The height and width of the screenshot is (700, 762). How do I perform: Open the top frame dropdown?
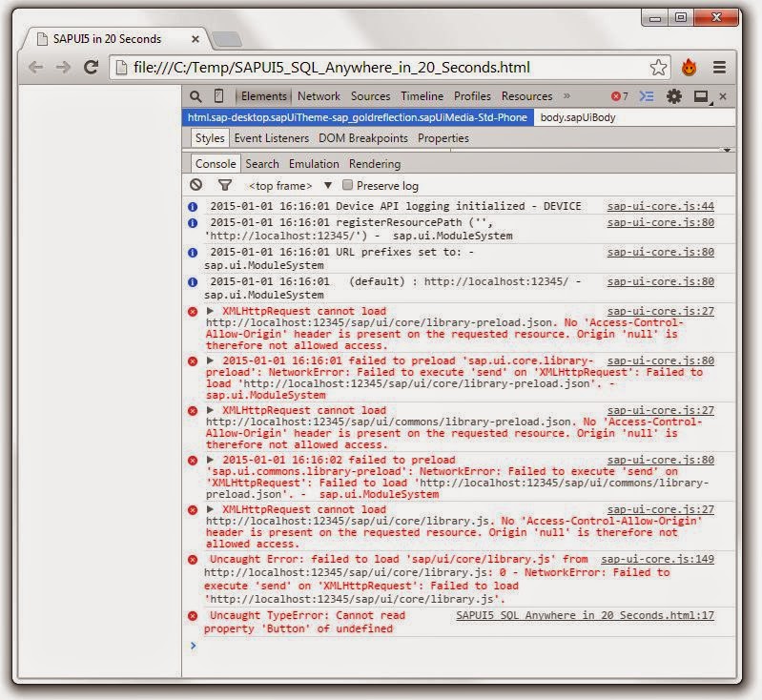click(x=290, y=186)
